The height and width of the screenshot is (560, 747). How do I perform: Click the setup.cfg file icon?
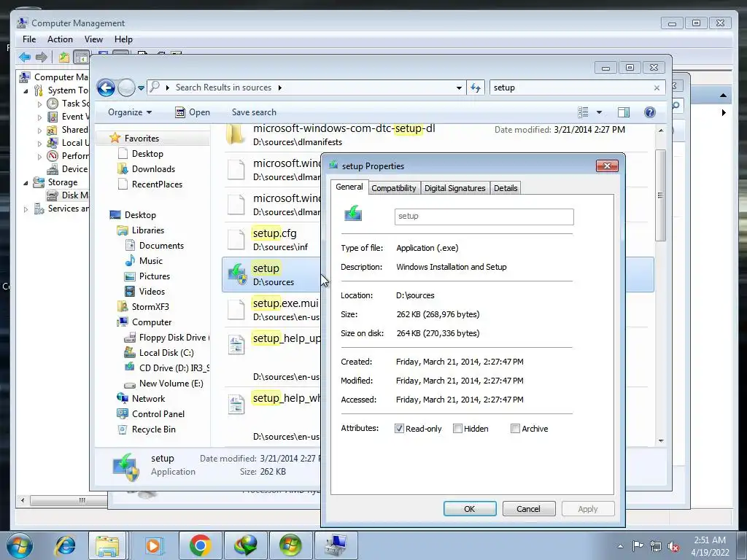click(236, 239)
